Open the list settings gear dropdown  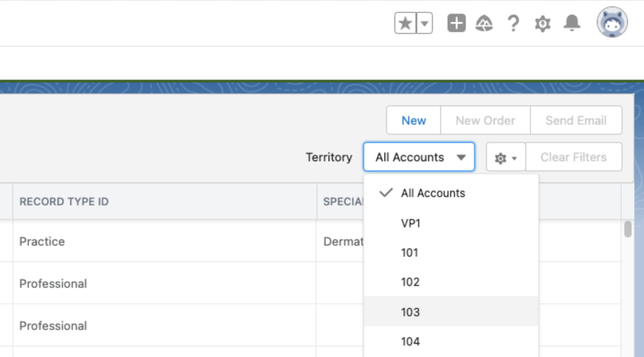tap(505, 158)
